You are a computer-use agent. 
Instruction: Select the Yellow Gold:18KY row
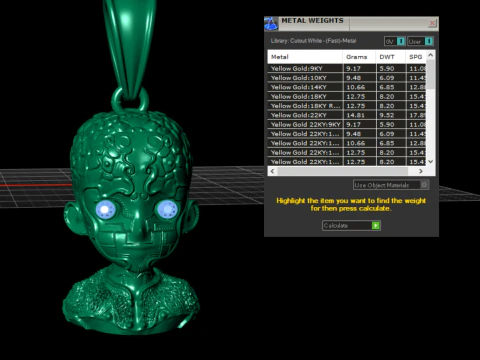coord(347,96)
